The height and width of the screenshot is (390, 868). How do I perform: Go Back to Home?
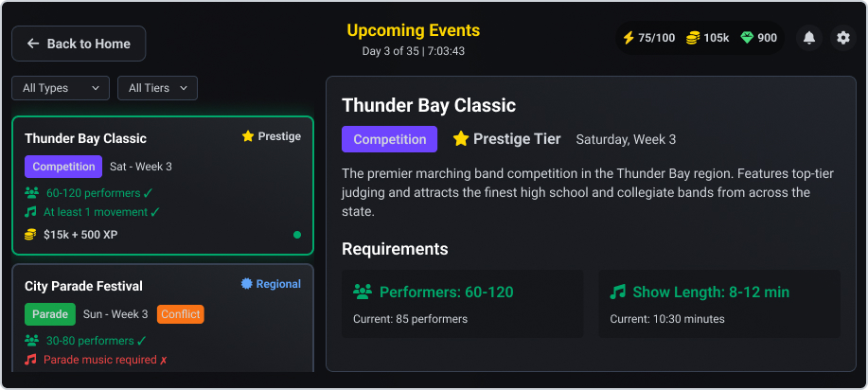pyautogui.click(x=79, y=44)
